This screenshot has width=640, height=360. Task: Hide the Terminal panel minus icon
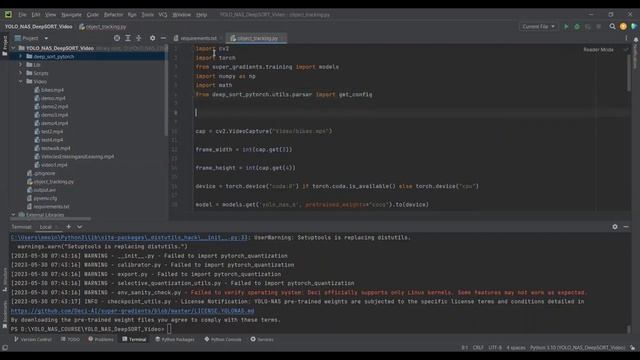tap(626, 227)
